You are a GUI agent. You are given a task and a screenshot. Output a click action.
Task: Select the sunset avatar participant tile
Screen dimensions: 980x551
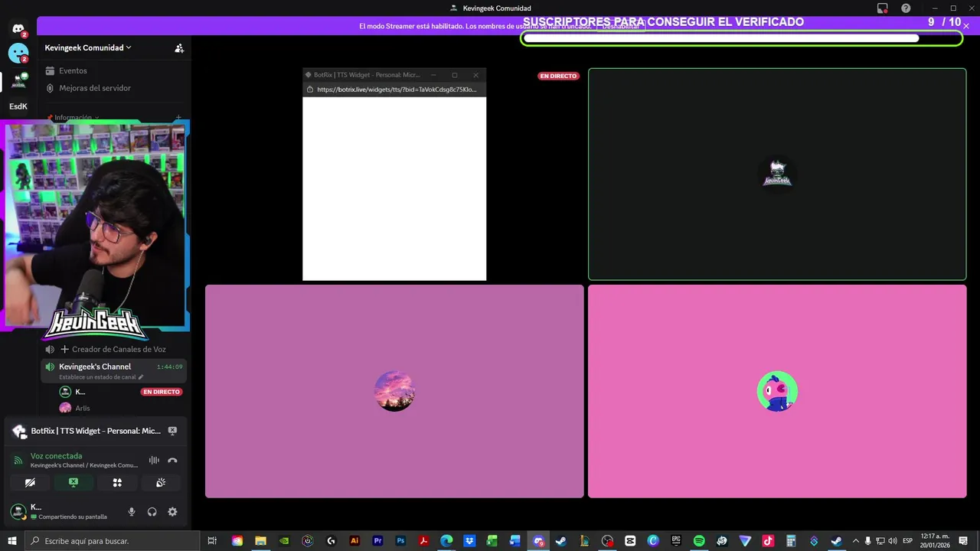point(394,391)
